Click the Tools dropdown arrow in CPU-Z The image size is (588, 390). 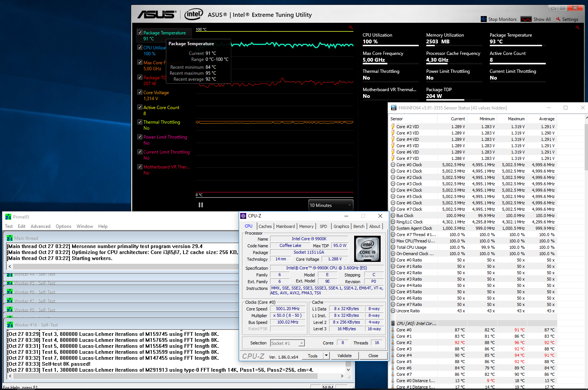click(326, 356)
